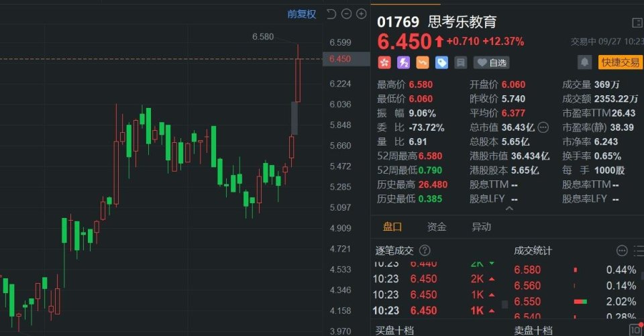Click the blue tag icon

(441, 62)
